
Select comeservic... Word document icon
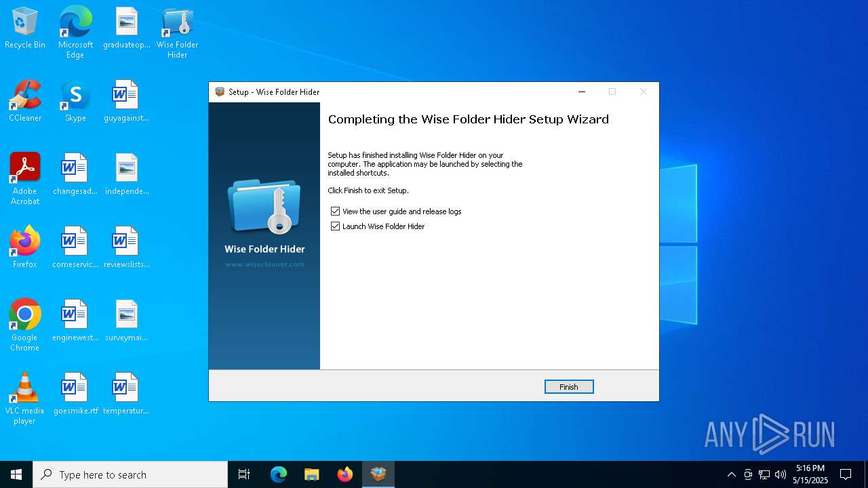point(75,248)
